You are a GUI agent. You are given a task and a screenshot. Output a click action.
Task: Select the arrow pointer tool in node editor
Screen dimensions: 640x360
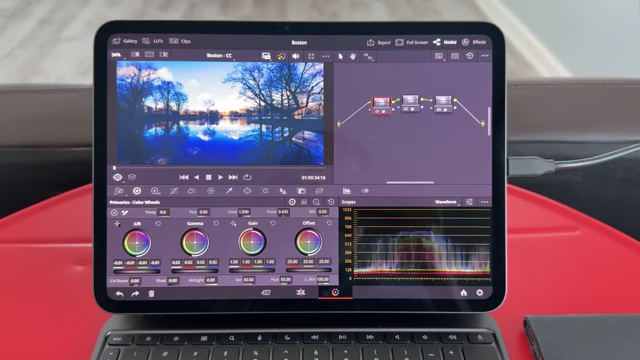point(340,56)
